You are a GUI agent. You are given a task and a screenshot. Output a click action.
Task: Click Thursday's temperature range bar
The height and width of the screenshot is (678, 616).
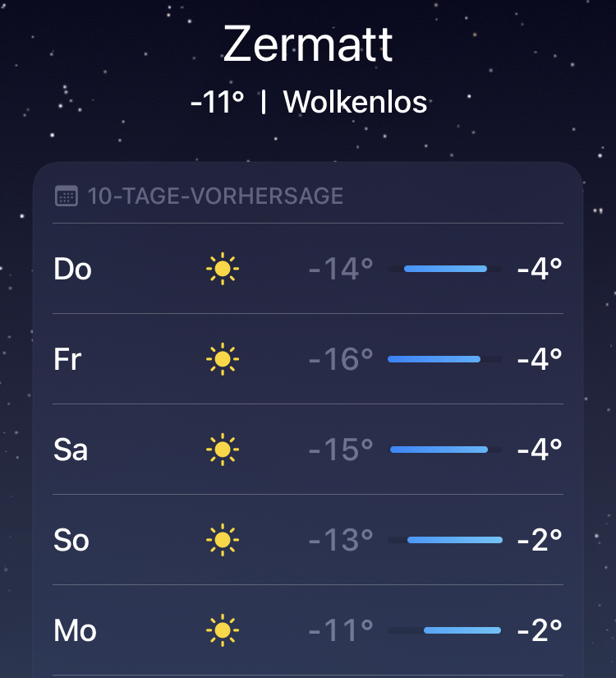tap(445, 269)
